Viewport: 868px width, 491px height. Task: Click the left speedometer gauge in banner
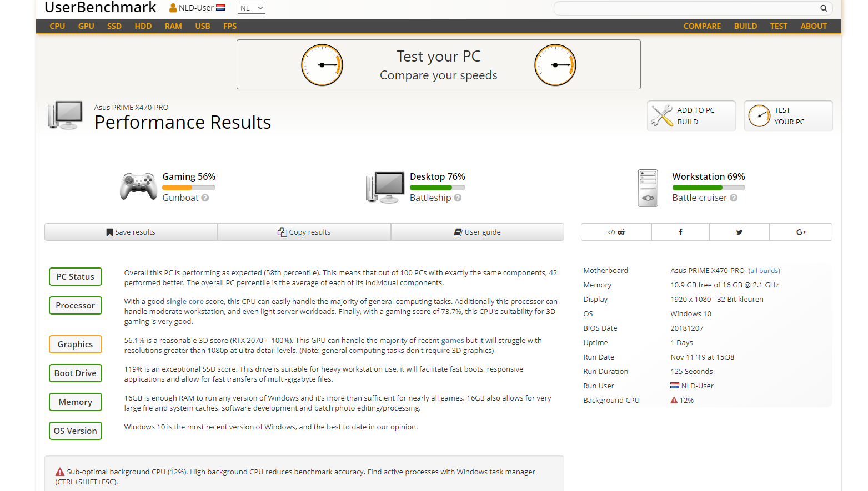(322, 65)
